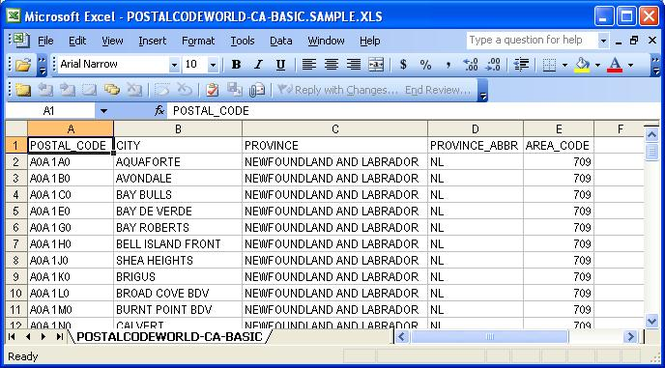Image resolution: width=665 pixels, height=368 pixels.
Task: Toggle Merge and Center
Action: (x=376, y=64)
